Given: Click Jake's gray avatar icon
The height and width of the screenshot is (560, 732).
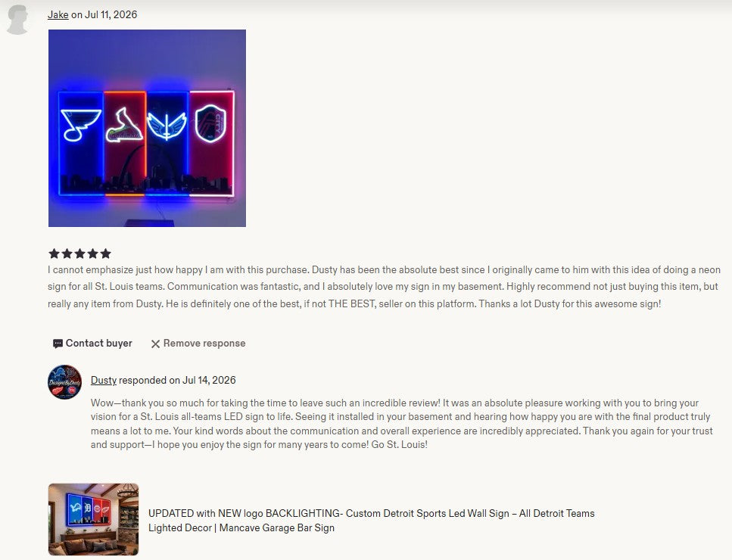Looking at the screenshot, I should click(17, 20).
